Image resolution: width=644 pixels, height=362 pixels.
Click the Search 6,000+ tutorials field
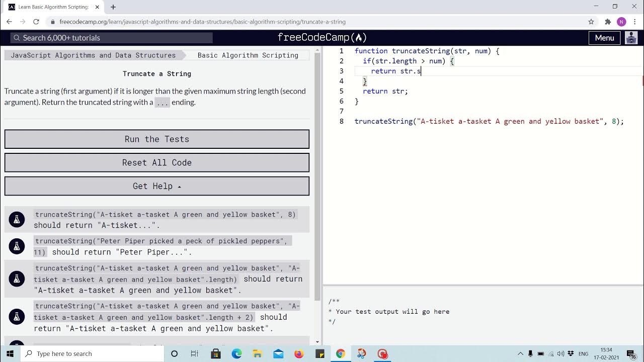[x=112, y=38]
